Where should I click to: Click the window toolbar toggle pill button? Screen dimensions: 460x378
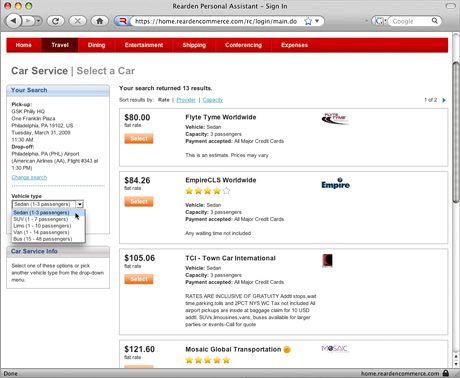[450, 6]
